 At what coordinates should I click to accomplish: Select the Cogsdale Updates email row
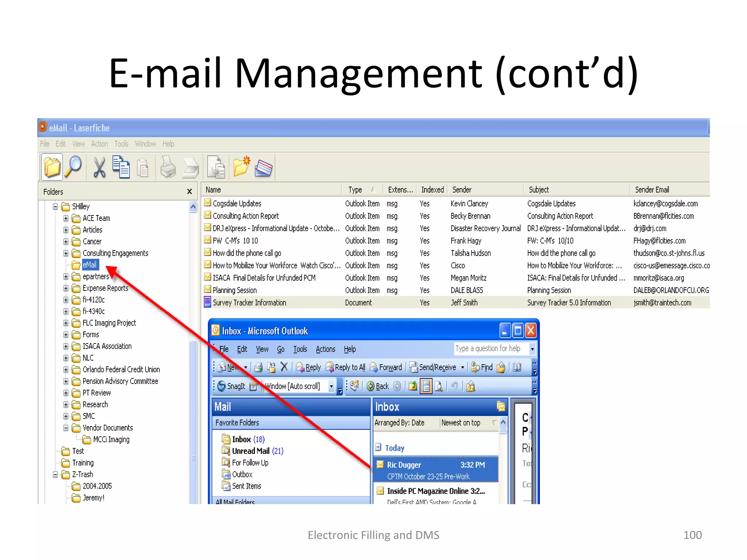coord(455,203)
